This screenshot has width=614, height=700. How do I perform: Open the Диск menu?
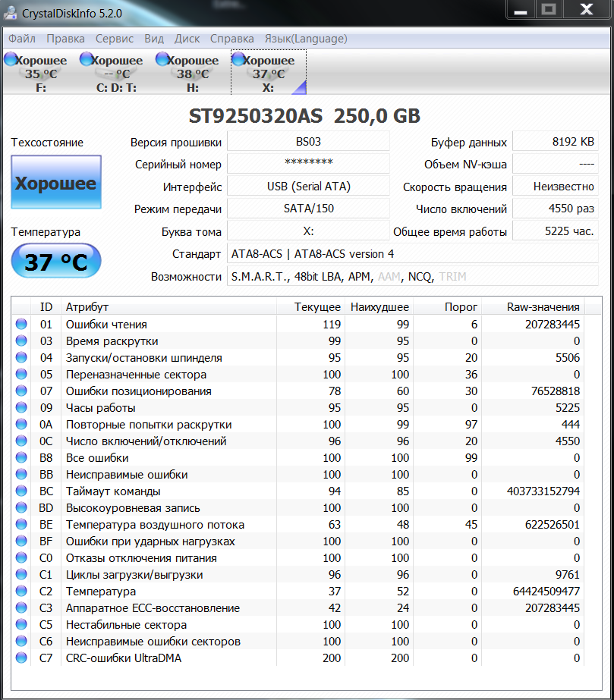click(187, 39)
